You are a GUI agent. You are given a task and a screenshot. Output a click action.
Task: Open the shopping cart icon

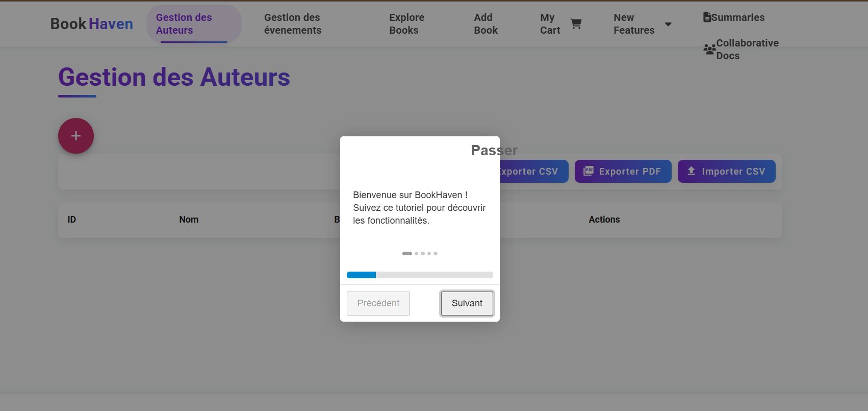(576, 24)
